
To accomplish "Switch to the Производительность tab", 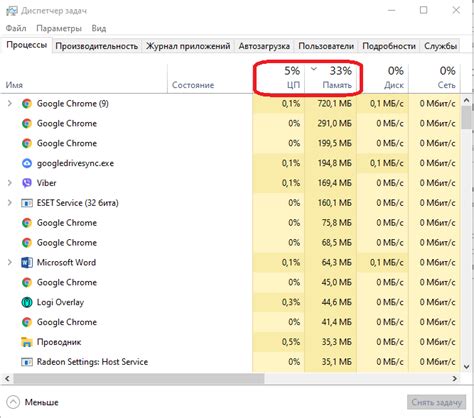I will coord(97,46).
